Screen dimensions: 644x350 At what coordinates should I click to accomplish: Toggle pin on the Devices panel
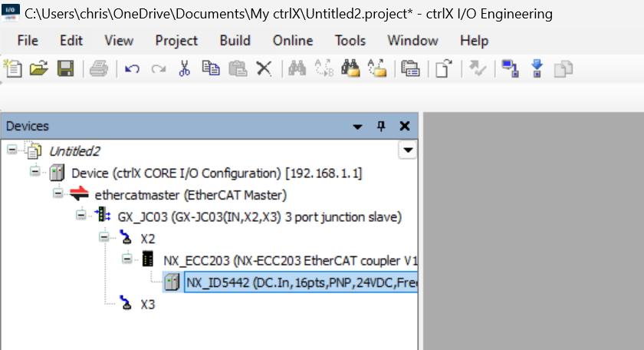point(381,127)
